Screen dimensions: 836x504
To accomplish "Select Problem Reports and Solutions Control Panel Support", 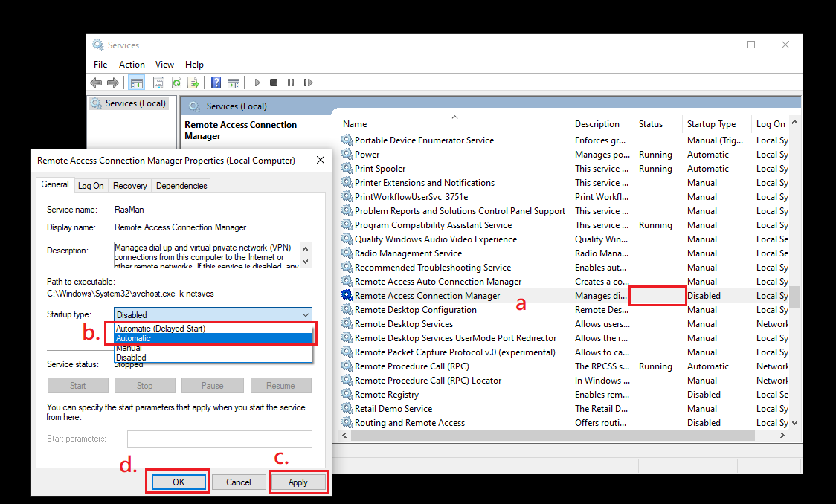I will 564,211.
